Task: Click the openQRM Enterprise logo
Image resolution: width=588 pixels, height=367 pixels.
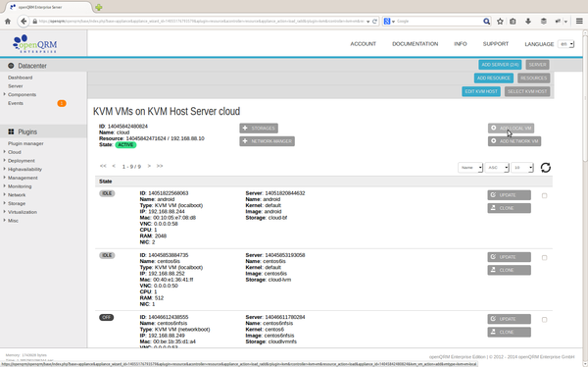Action: click(35, 43)
